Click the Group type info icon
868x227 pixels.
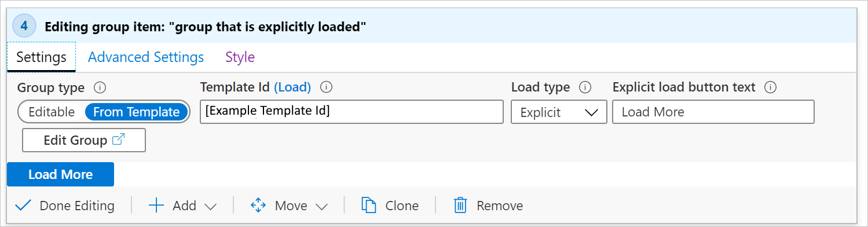pyautogui.click(x=100, y=87)
